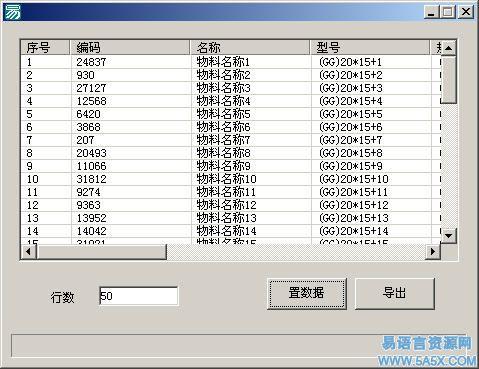Select the 物料名称8 cell
The image size is (479, 369).
pyautogui.click(x=251, y=153)
